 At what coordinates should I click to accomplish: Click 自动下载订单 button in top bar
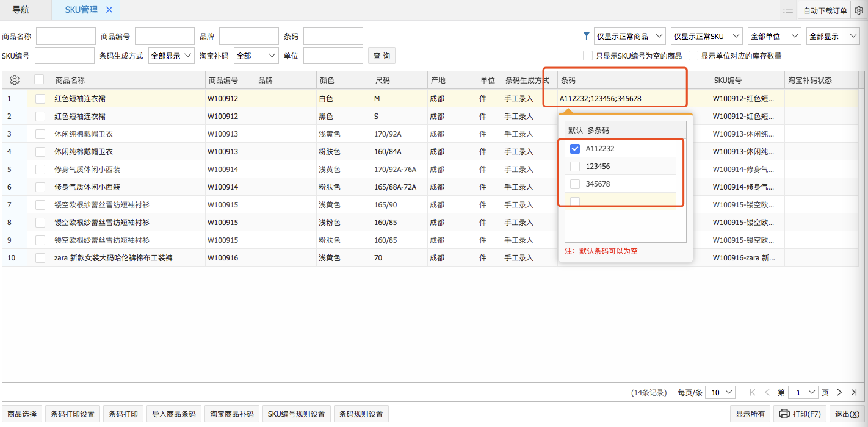pos(825,10)
